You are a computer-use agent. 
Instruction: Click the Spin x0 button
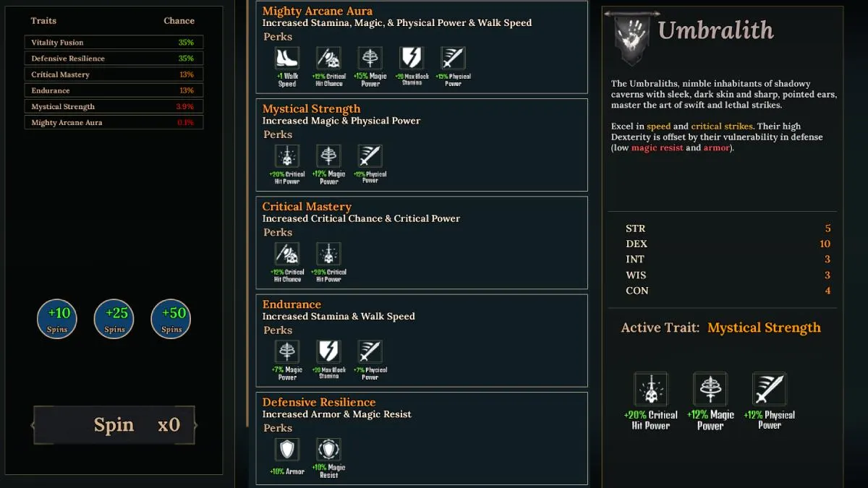tap(114, 425)
